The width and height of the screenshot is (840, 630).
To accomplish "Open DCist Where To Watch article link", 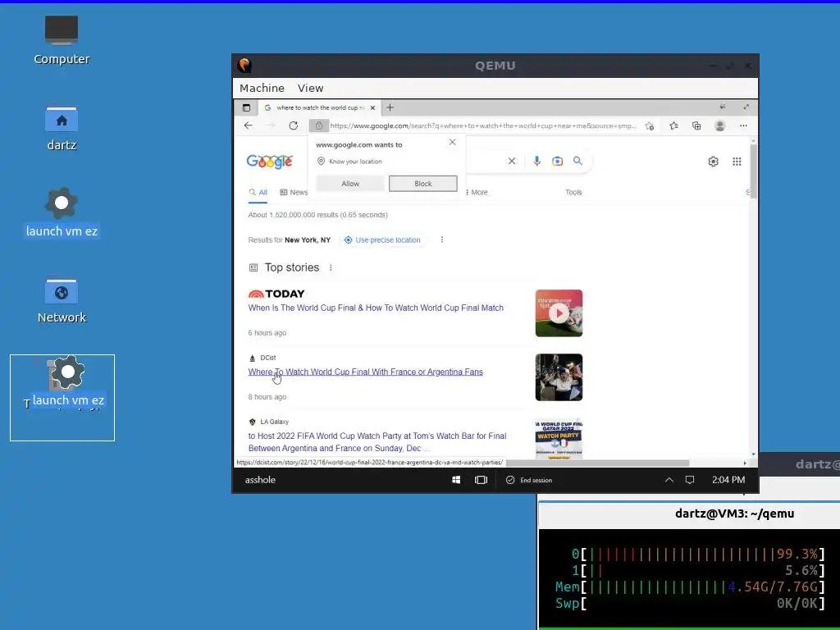I will tap(365, 372).
